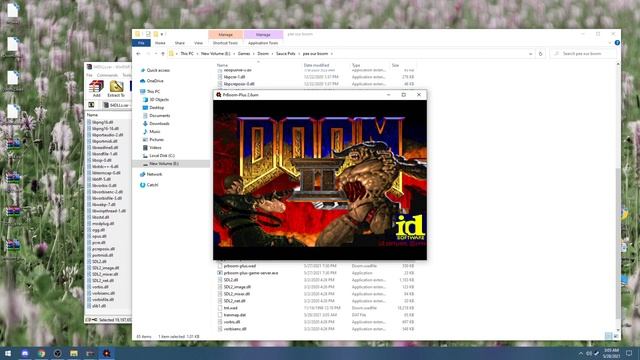Open Downloads in the Explorer sidebar
The image size is (640, 360).
pos(156,123)
